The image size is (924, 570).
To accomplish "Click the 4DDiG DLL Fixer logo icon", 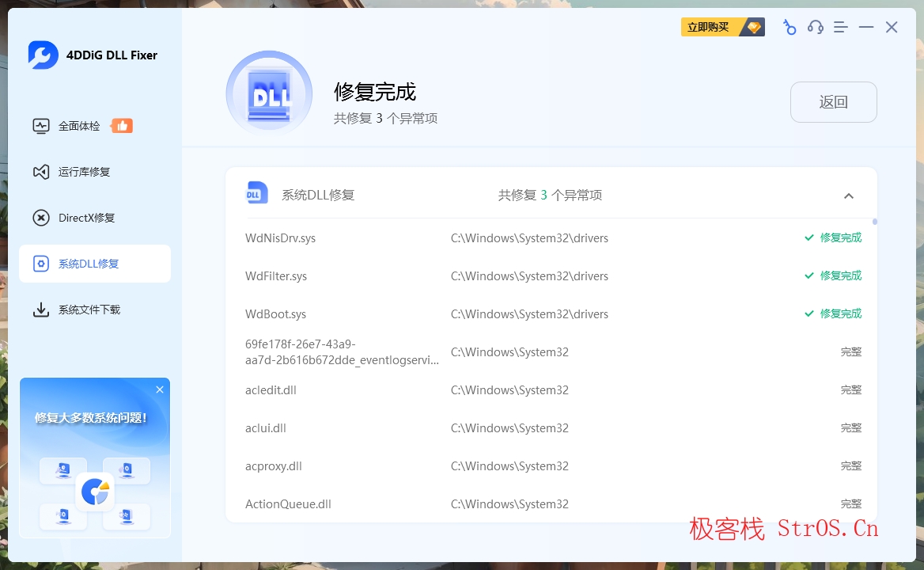I will [x=43, y=55].
